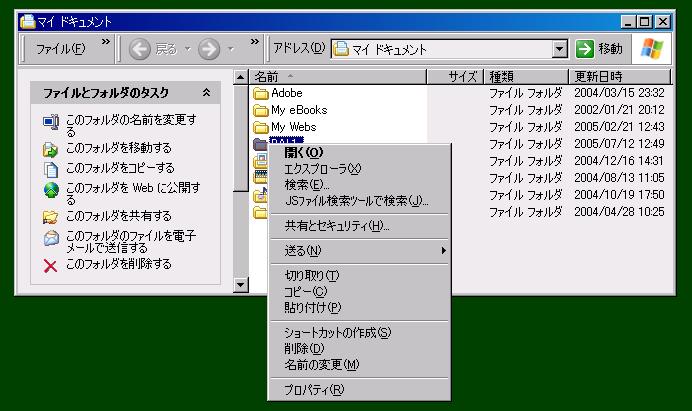Viewport: 692px width, 411px height.
Task: Click the Back arrow button
Action: 139,49
